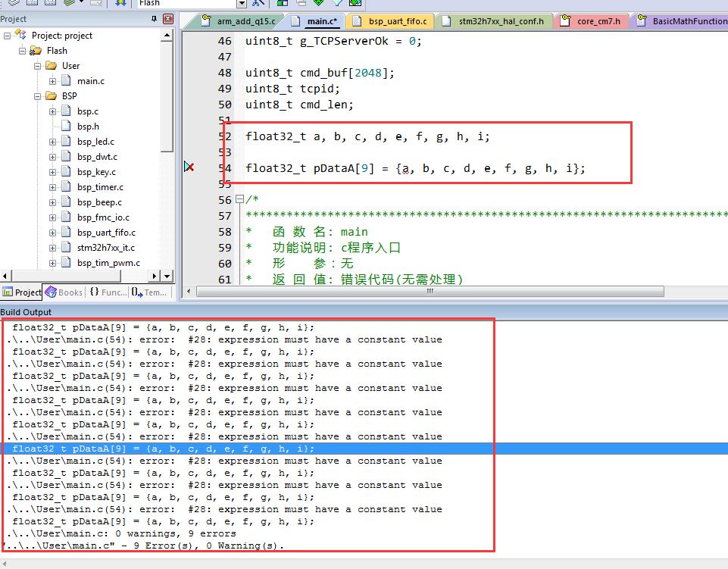Click the download to flash icon
The image size is (728, 569).
(x=121, y=3)
